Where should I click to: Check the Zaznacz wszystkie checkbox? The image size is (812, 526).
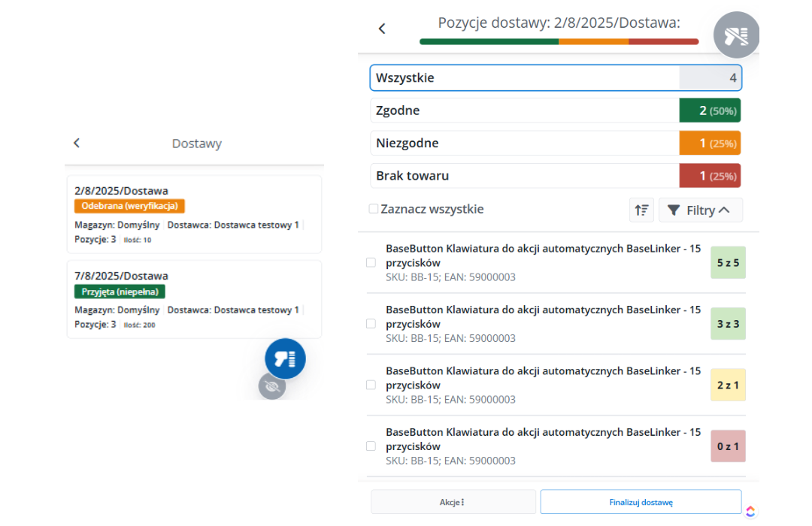(374, 209)
